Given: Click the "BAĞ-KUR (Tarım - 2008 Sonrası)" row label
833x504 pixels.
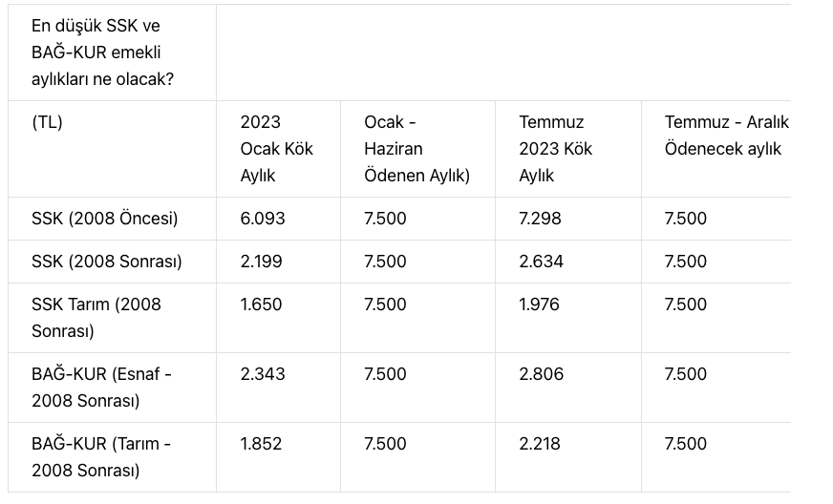Looking at the screenshot, I should [x=101, y=457].
